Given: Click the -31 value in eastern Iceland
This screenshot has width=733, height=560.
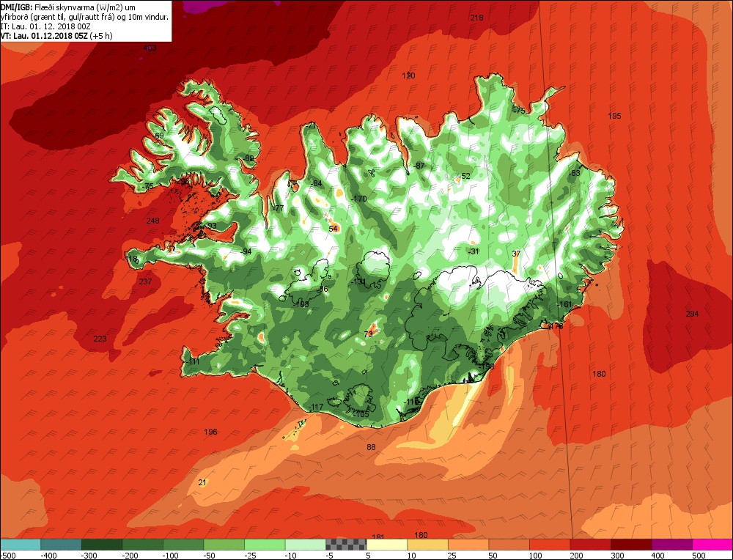Looking at the screenshot, I should coord(474,251).
